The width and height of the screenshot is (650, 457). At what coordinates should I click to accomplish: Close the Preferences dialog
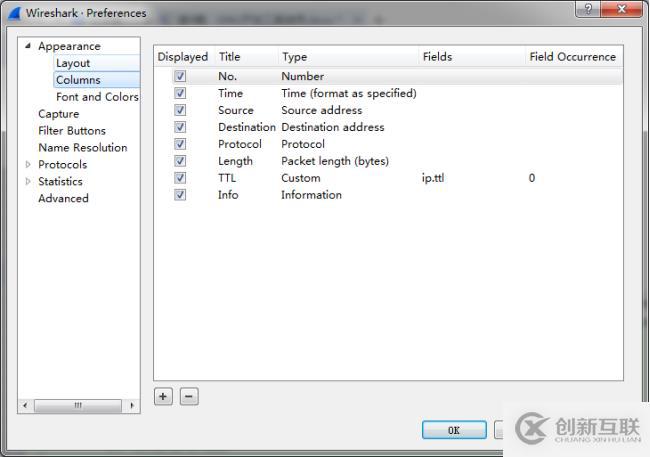point(621,8)
